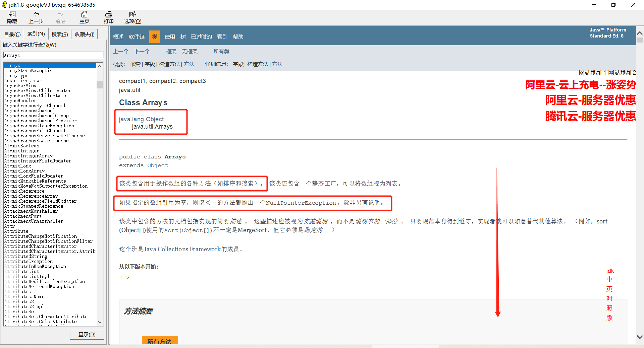
Task: Open the Java Collections Framework link
Action: click(182, 249)
